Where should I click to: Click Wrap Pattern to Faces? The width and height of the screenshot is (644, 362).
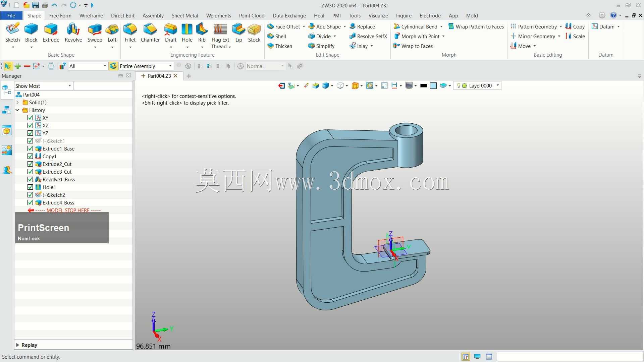(476, 26)
